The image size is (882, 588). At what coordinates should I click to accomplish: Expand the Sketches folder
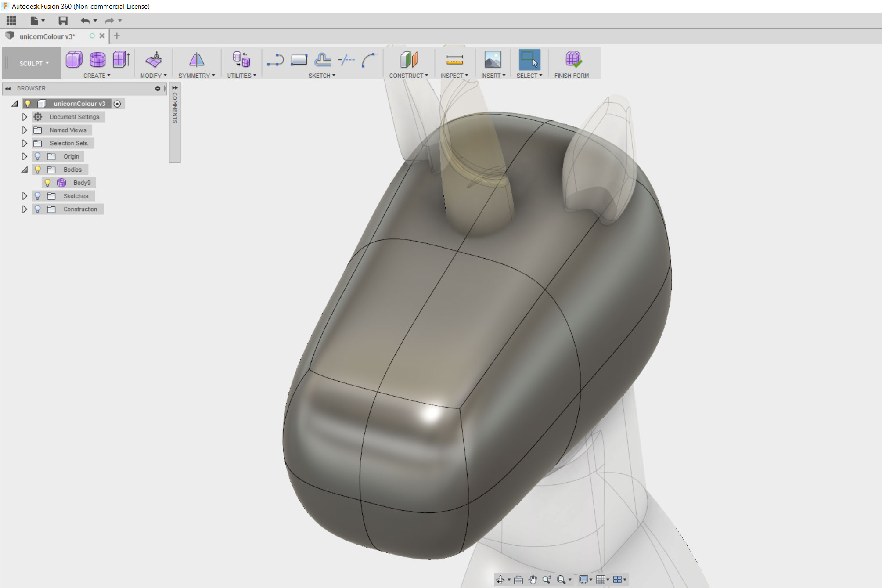click(x=25, y=196)
